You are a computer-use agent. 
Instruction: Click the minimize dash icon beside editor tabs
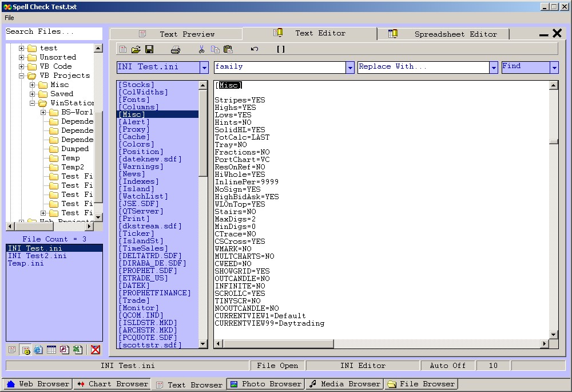pyautogui.click(x=543, y=35)
